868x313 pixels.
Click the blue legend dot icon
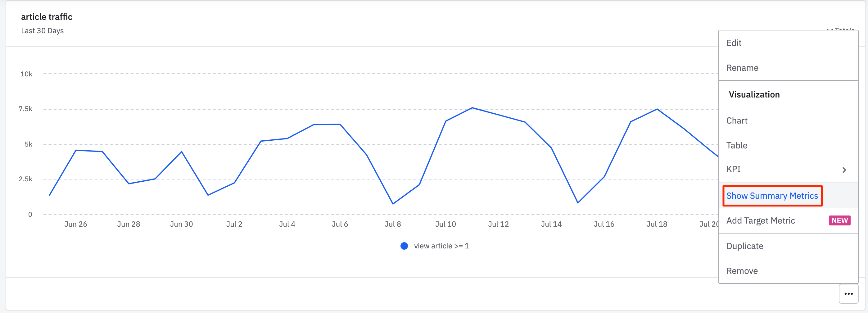point(404,246)
